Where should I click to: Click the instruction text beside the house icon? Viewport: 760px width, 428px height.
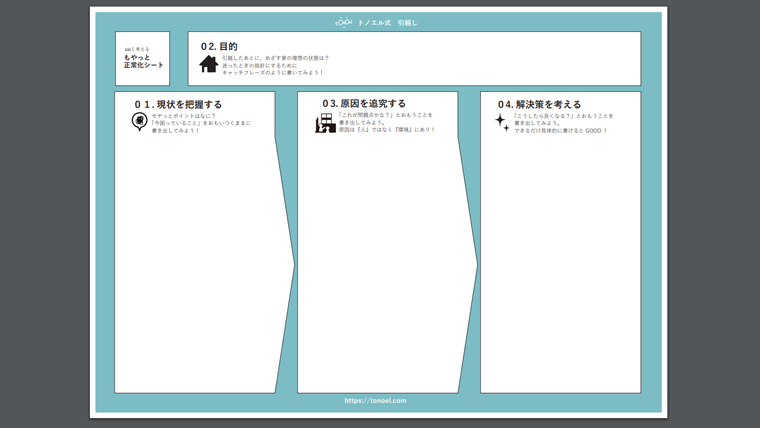[x=274, y=65]
